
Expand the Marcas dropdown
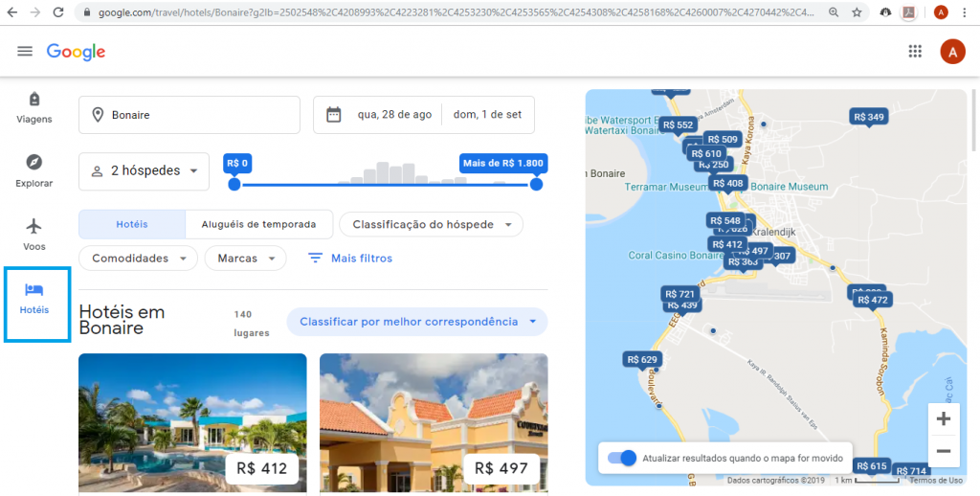coord(246,259)
